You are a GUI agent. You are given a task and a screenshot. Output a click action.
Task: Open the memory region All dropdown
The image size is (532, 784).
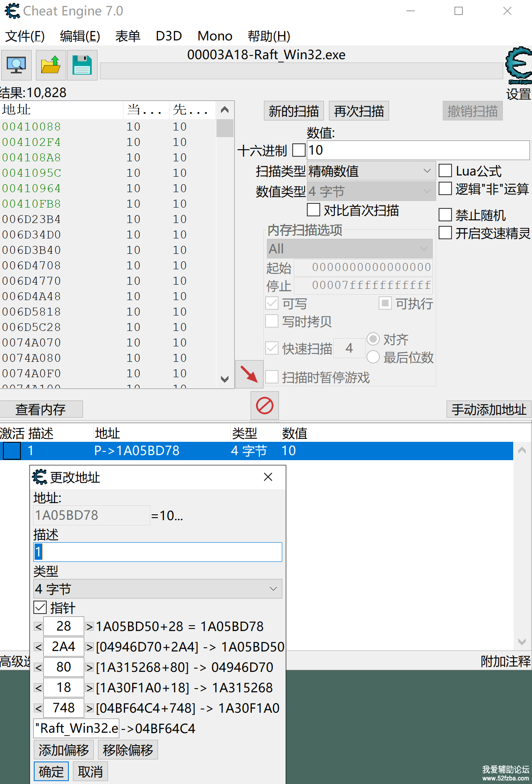tap(349, 249)
